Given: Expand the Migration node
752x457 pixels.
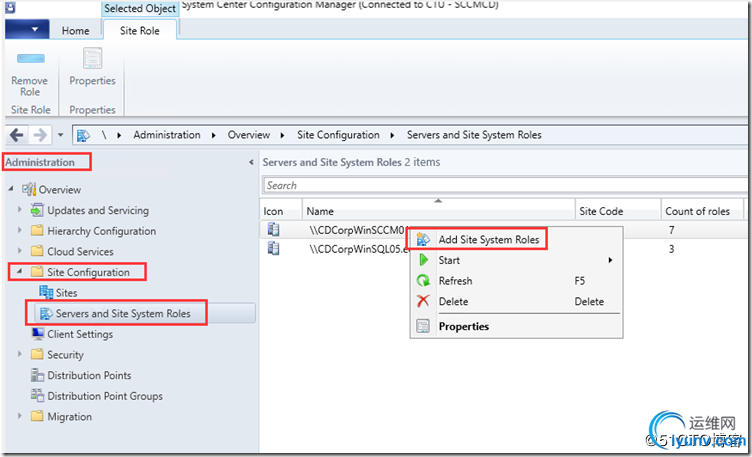Looking at the screenshot, I should [x=20, y=416].
